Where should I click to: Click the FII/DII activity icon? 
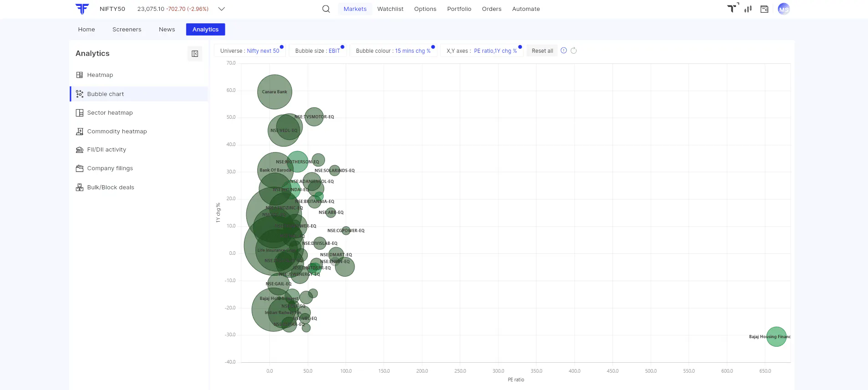(x=80, y=150)
